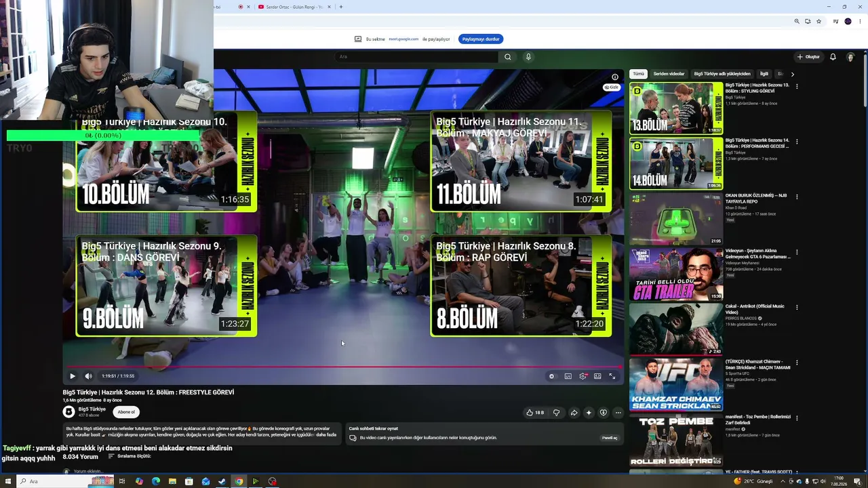The image size is (868, 488).
Task: Open the 13.BÖLÜM sidebar video thumbnail
Action: [676, 108]
